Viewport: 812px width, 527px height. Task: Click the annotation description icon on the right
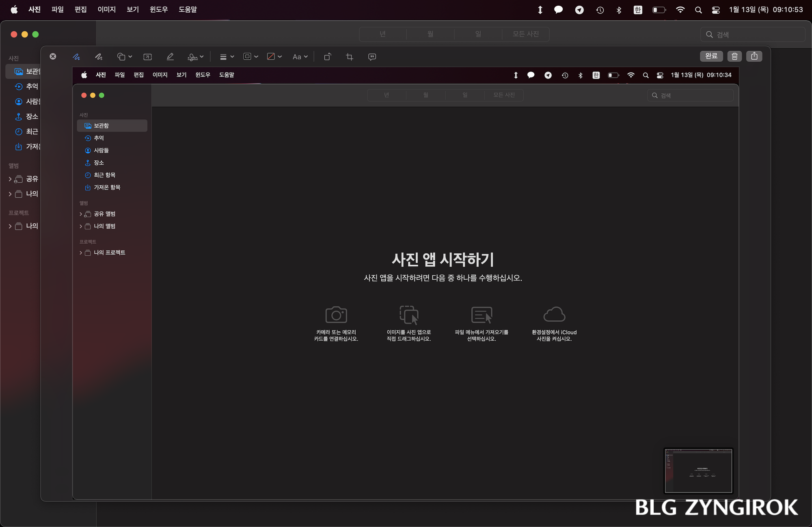click(x=371, y=56)
